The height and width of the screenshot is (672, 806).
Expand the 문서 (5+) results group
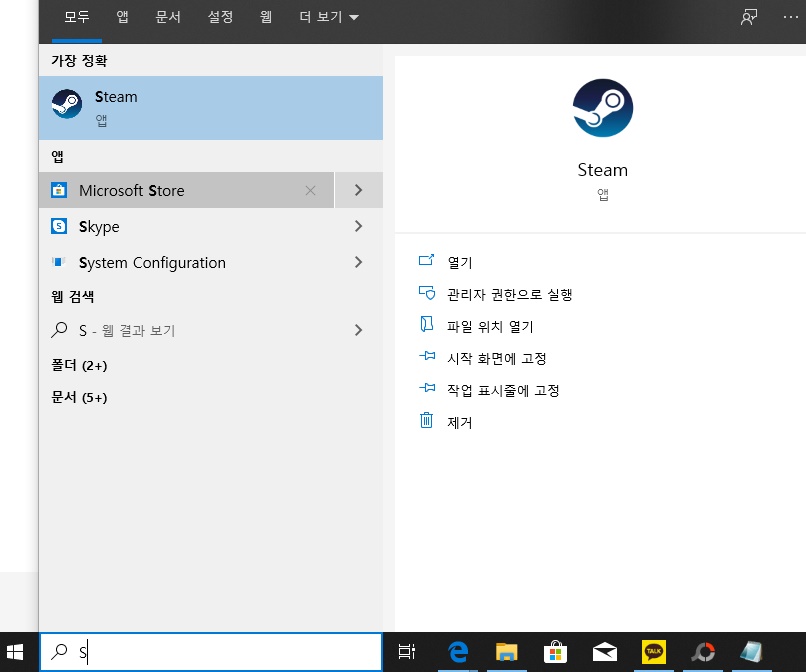tap(79, 397)
